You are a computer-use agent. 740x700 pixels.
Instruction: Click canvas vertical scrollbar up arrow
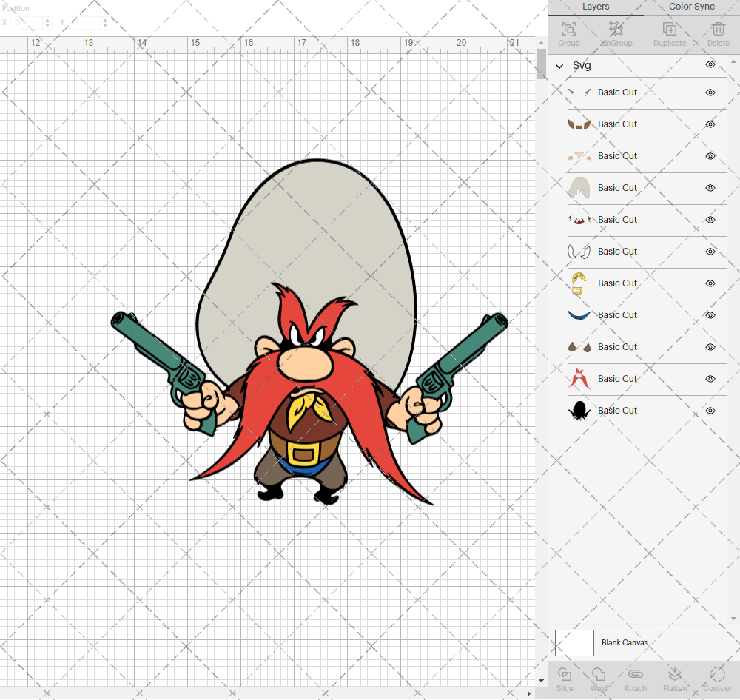point(541,43)
